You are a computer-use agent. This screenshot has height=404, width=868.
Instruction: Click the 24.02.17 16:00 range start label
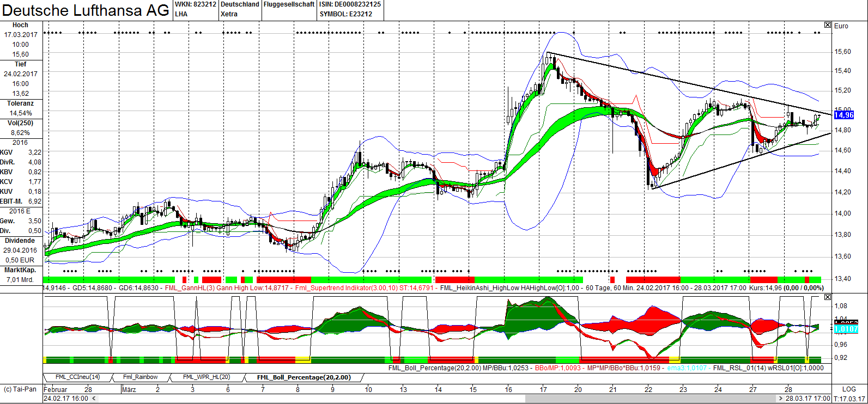point(66,399)
